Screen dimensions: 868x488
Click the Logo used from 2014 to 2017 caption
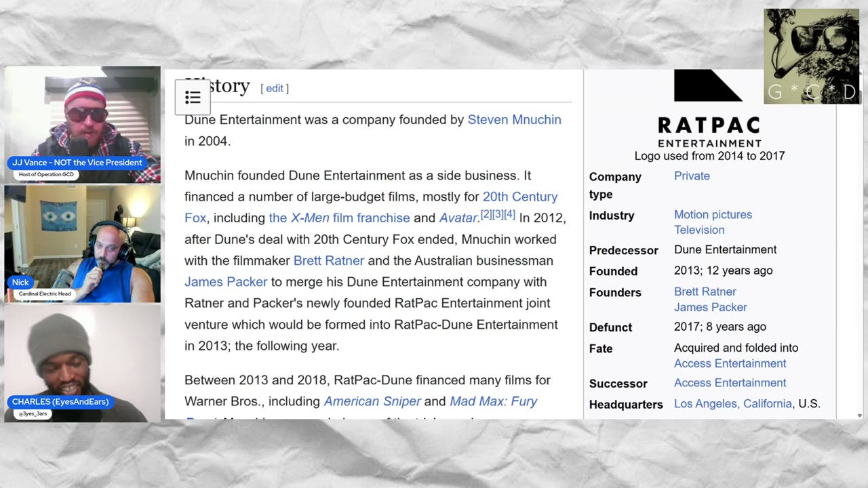[709, 156]
